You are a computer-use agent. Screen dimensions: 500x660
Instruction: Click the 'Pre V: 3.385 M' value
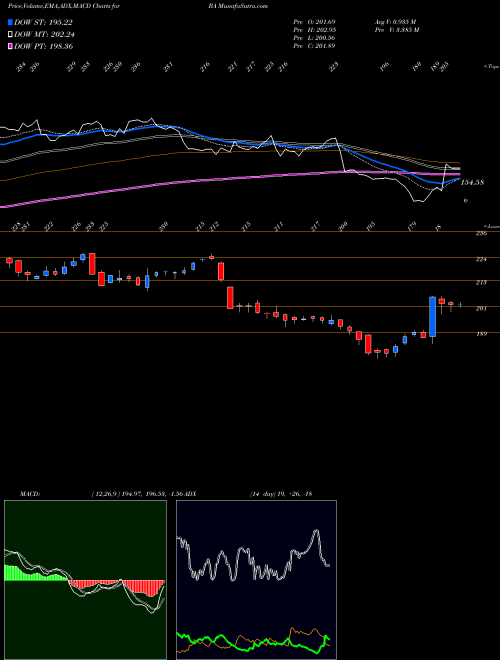[396, 29]
